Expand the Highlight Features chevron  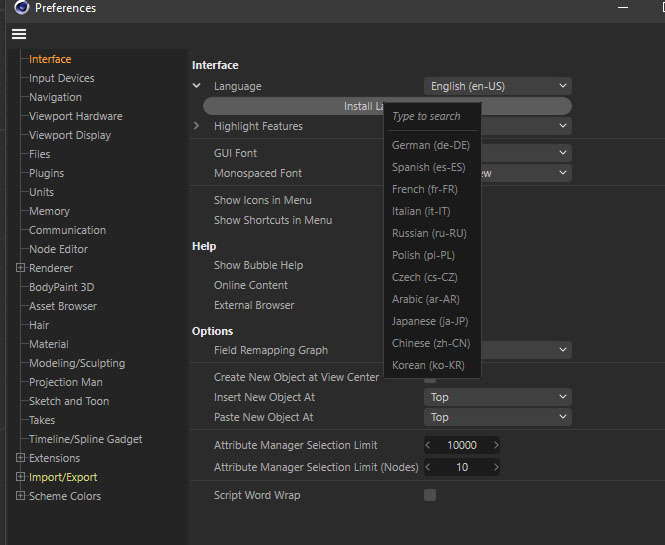(197, 126)
